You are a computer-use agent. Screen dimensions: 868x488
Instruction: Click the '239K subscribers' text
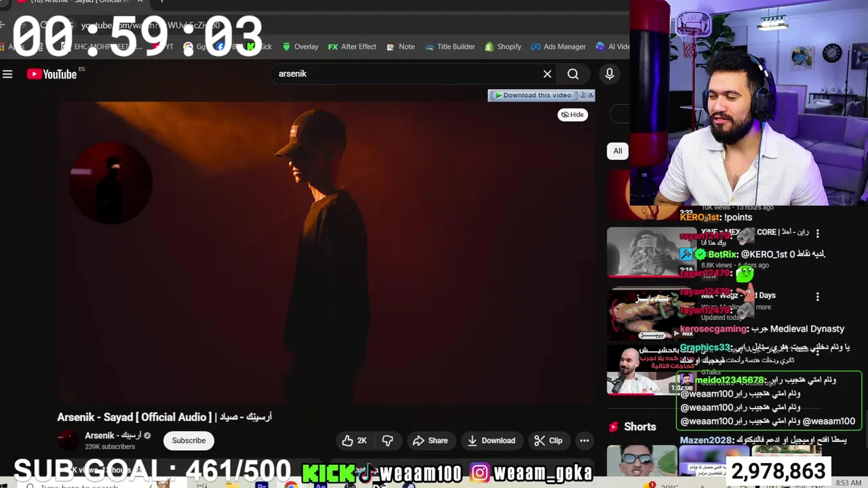110,447
